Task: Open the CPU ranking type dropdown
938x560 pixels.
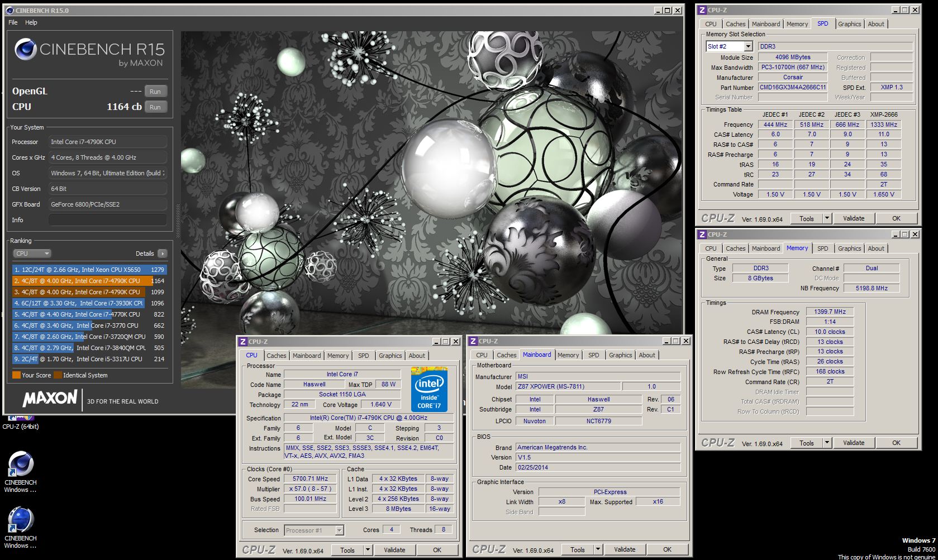Action: (32, 253)
